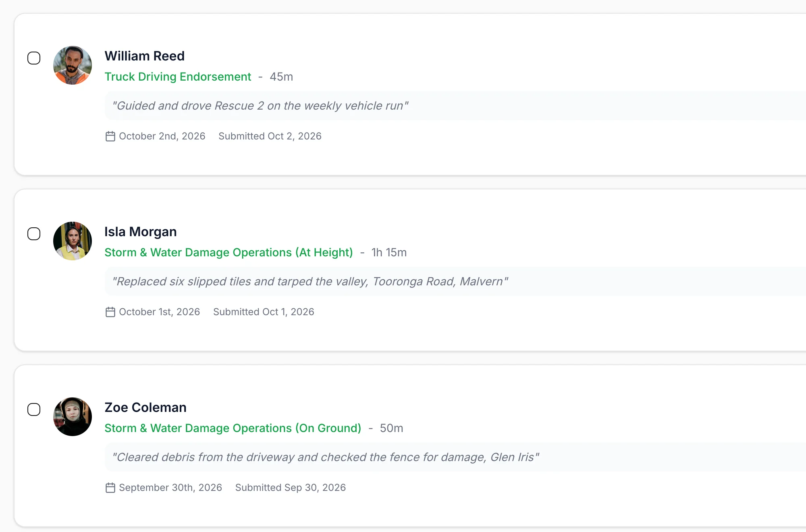Image resolution: width=806 pixels, height=532 pixels.
Task: Select the name William Reed
Action: [145, 56]
